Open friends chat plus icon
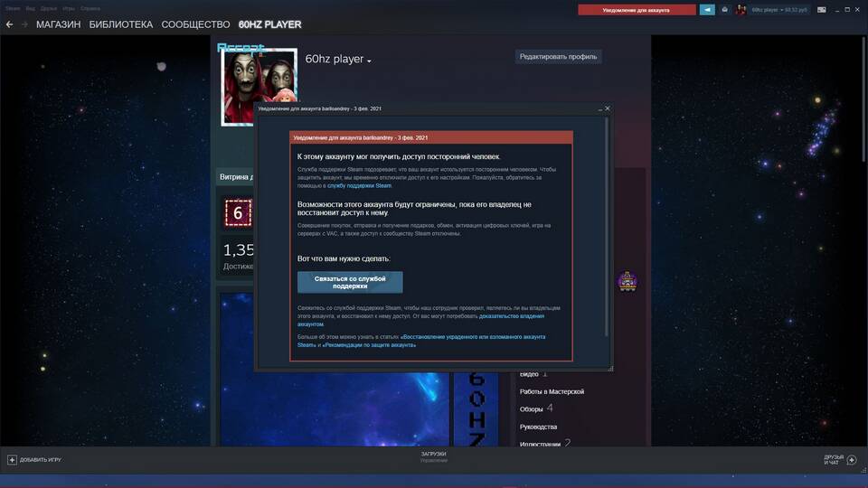The height and width of the screenshot is (488, 868). (x=852, y=460)
